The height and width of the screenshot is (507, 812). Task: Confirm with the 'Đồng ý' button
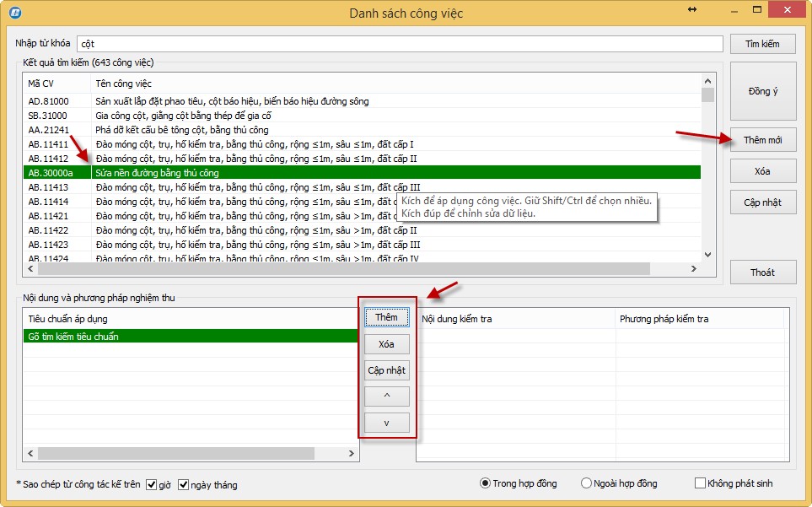(762, 91)
